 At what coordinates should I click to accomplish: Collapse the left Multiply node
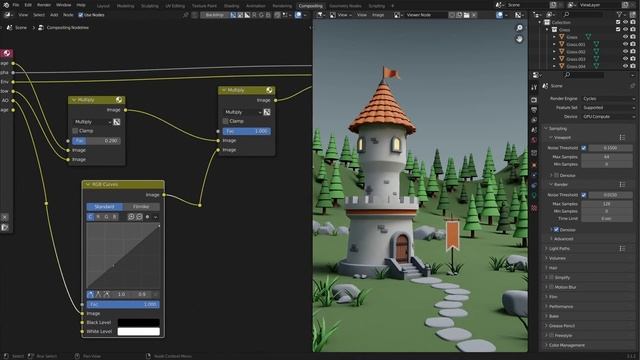[x=74, y=100]
